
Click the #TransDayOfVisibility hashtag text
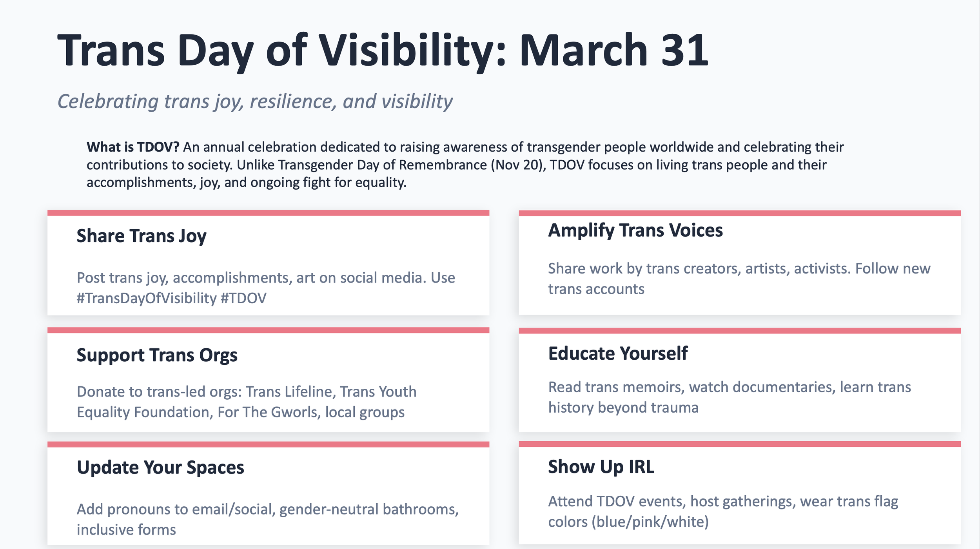coord(147,299)
